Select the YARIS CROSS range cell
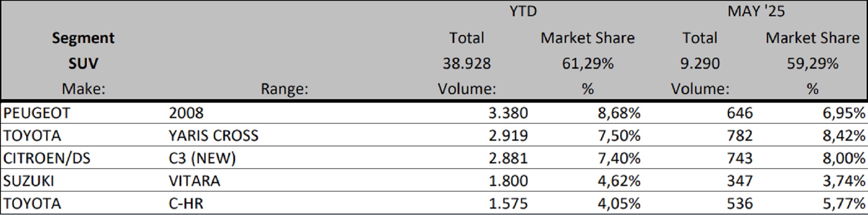This screenshot has width=868, height=215. (x=213, y=135)
